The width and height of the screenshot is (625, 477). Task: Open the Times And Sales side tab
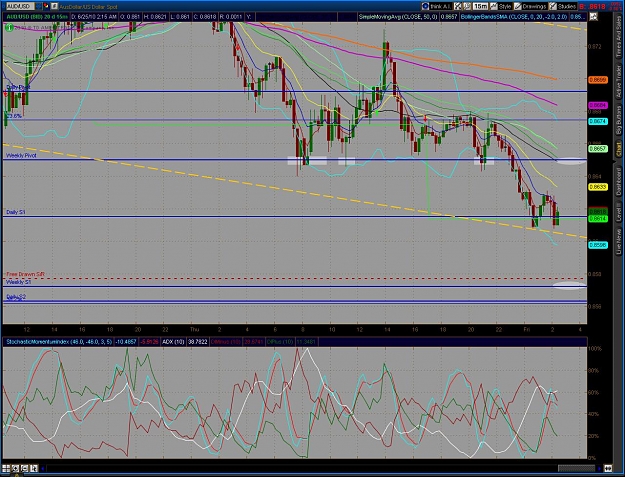(x=619, y=37)
